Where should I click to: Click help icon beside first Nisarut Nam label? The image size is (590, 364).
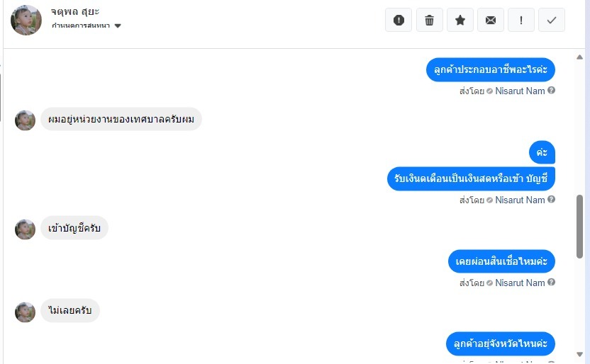tap(551, 91)
